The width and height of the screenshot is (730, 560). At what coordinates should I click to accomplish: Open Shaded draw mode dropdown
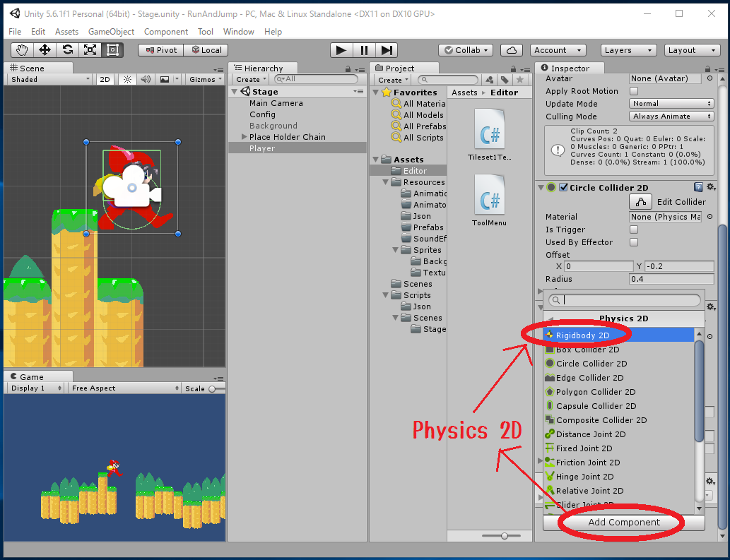pyautogui.click(x=49, y=79)
